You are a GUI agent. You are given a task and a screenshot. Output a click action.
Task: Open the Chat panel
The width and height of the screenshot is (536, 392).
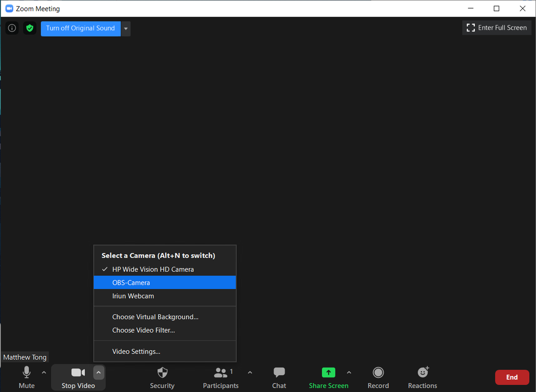click(x=279, y=377)
